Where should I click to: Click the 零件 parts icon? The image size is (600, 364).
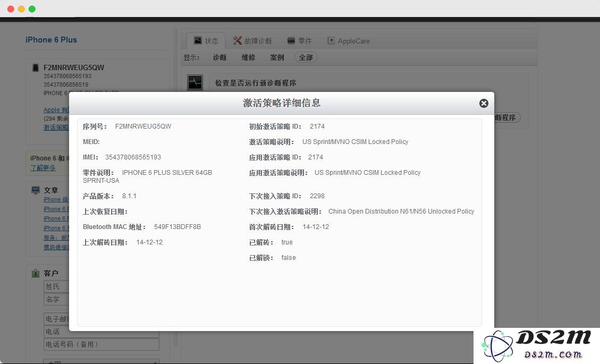(291, 40)
